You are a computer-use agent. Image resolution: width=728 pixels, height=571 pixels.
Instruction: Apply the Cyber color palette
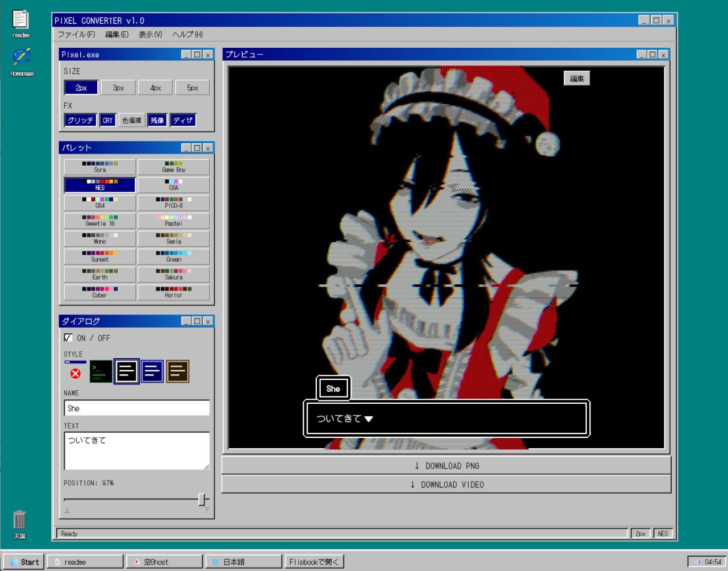pos(100,292)
